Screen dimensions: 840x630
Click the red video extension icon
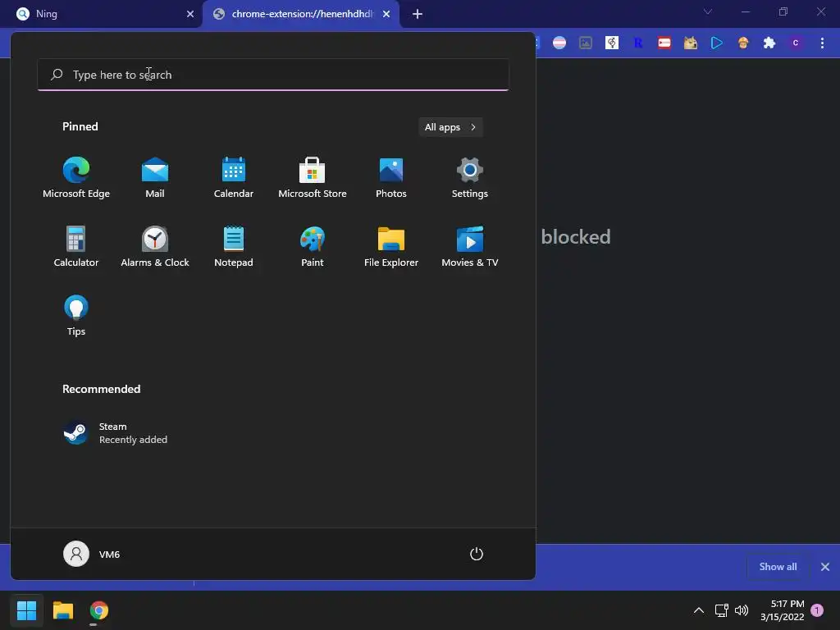click(664, 43)
